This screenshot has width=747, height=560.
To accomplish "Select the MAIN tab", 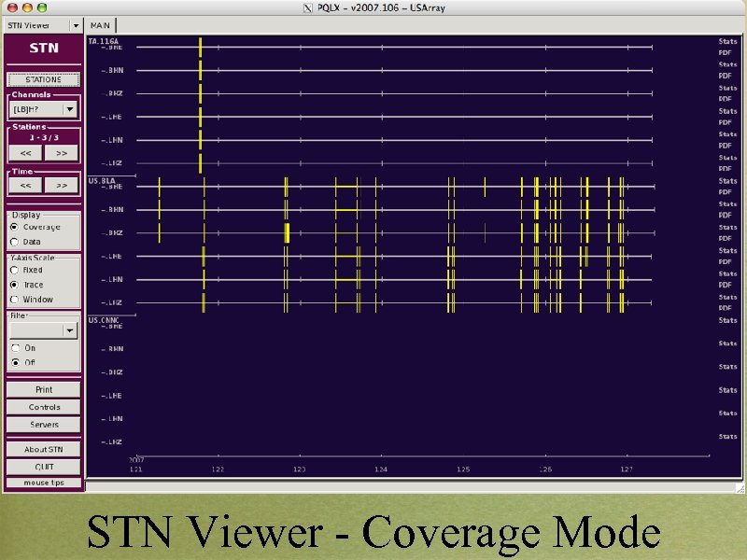I will (x=99, y=24).
